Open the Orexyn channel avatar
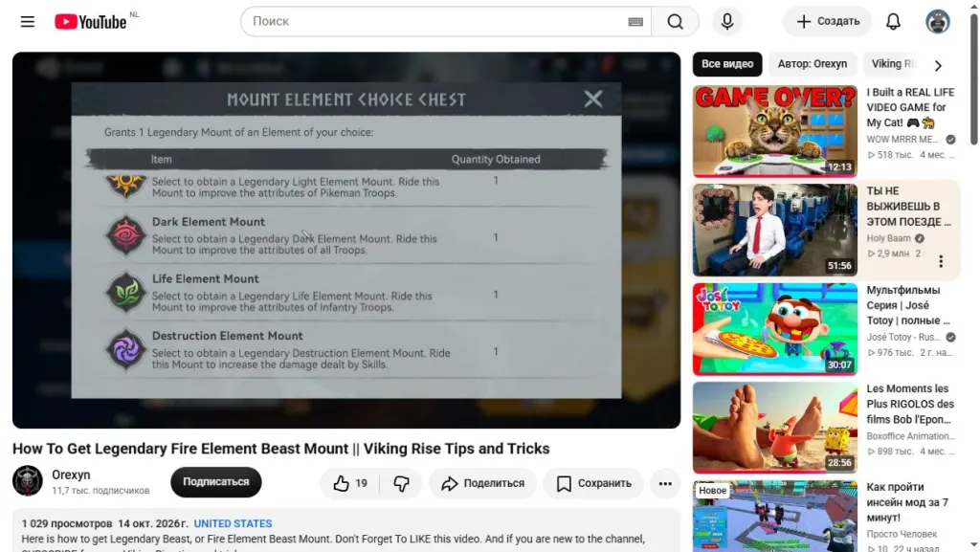Viewport: 980px width, 552px height. click(28, 481)
